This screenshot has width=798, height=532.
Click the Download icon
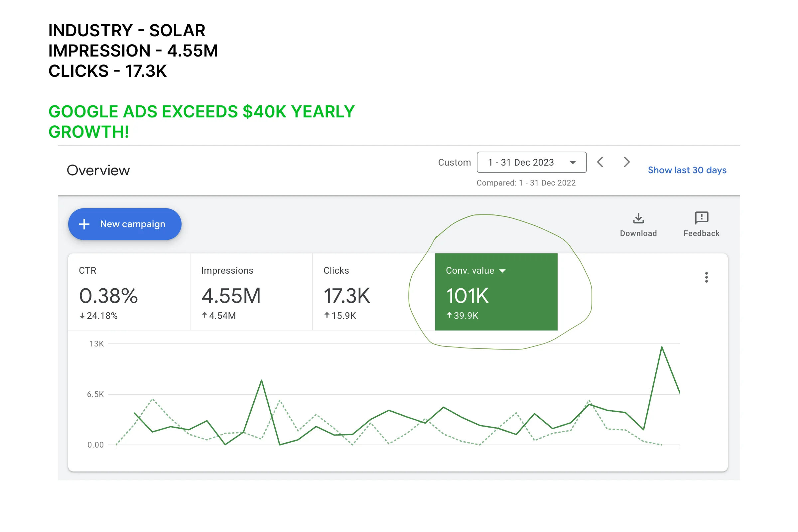(638, 218)
